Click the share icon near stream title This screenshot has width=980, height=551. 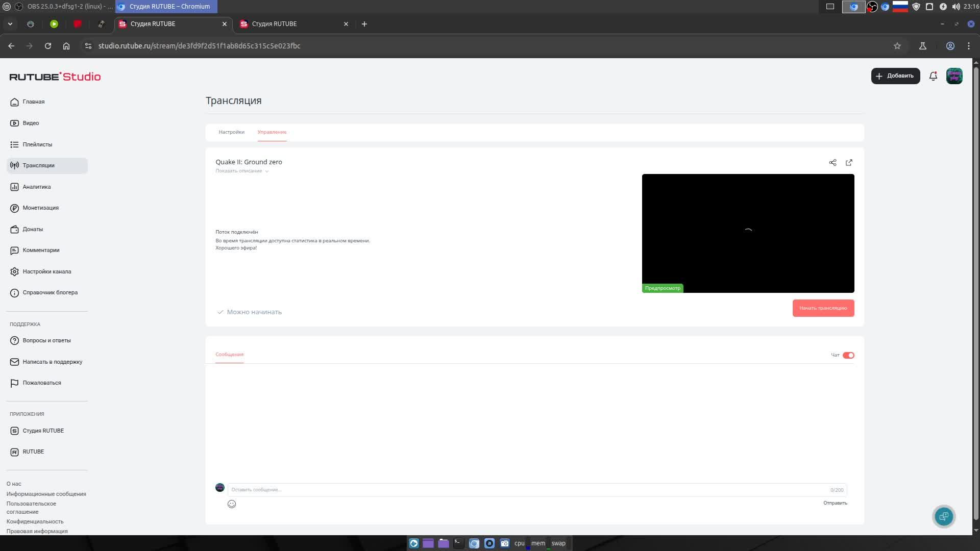[x=832, y=163]
